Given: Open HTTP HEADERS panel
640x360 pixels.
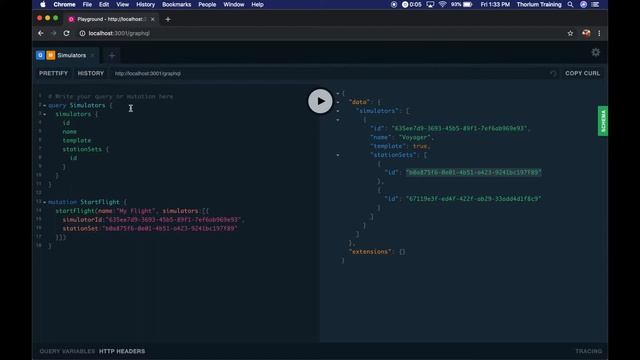Looking at the screenshot, I should 122,351.
